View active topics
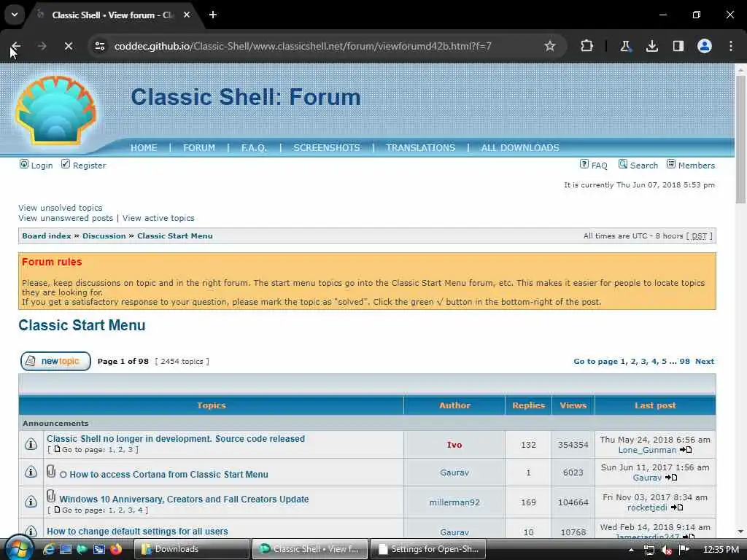The image size is (747, 560). pyautogui.click(x=158, y=218)
